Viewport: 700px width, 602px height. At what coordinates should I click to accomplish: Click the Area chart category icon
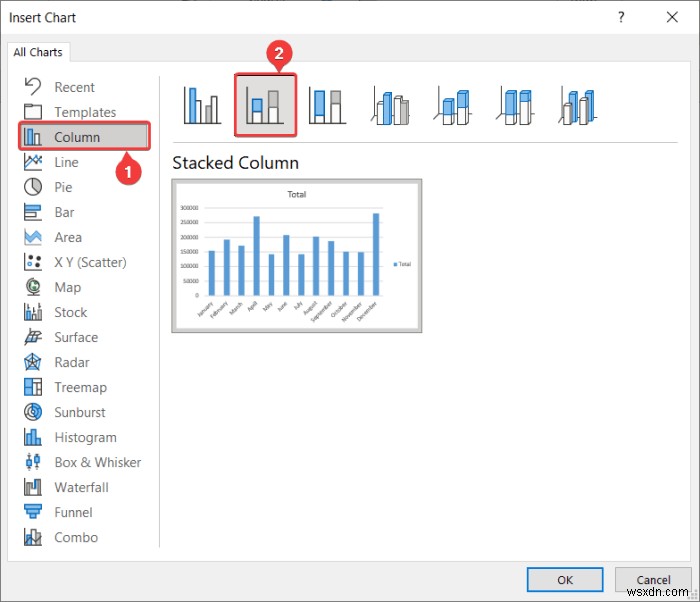(x=33, y=237)
